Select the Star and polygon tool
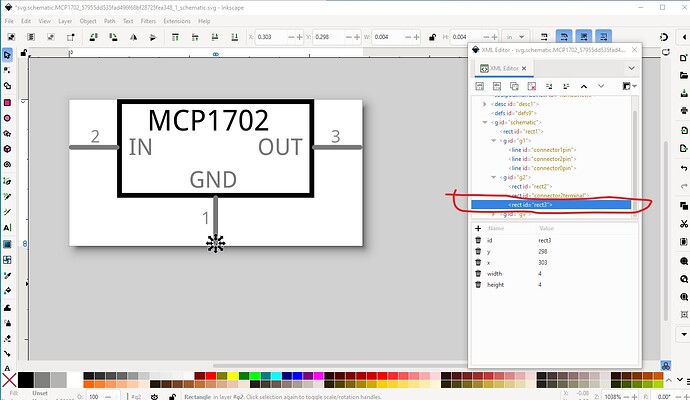Screen dimensions: 690x400 click(7, 133)
